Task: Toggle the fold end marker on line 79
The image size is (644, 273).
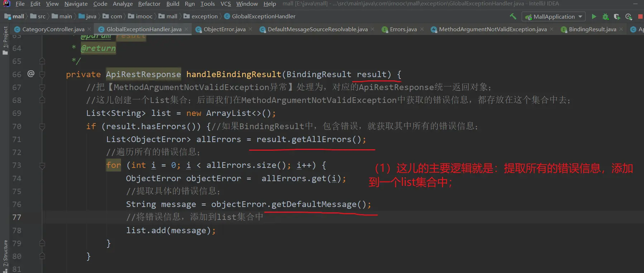Action: (x=42, y=243)
